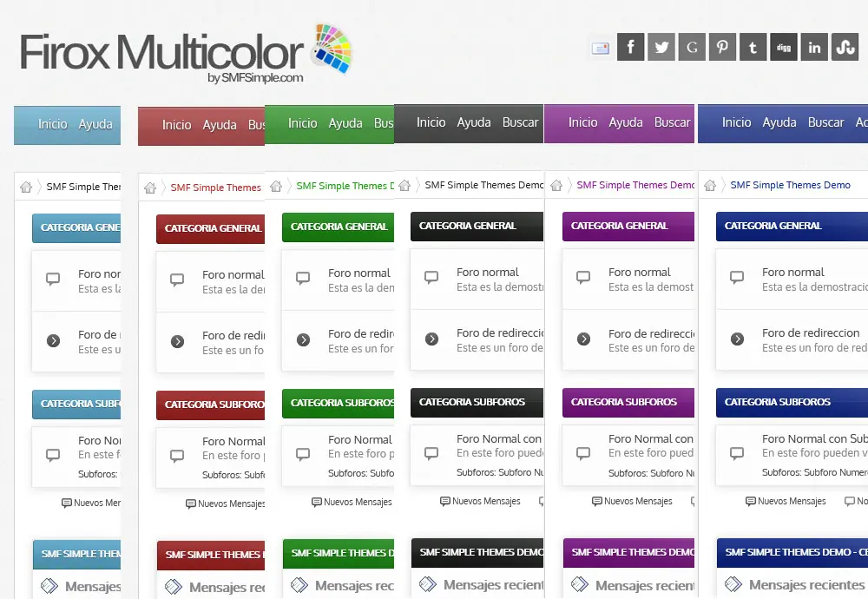This screenshot has width=868, height=599.
Task: Click dark blue CATEGORIA GENERAL header
Action: point(792,227)
